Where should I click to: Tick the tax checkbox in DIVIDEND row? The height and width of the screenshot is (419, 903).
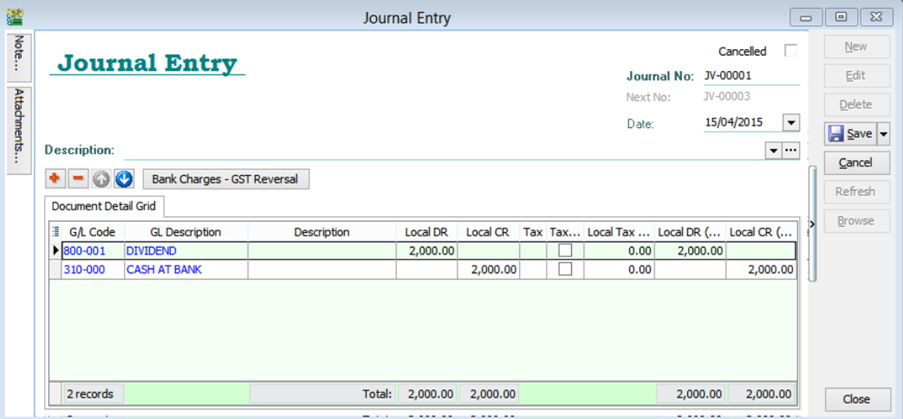pyautogui.click(x=565, y=251)
